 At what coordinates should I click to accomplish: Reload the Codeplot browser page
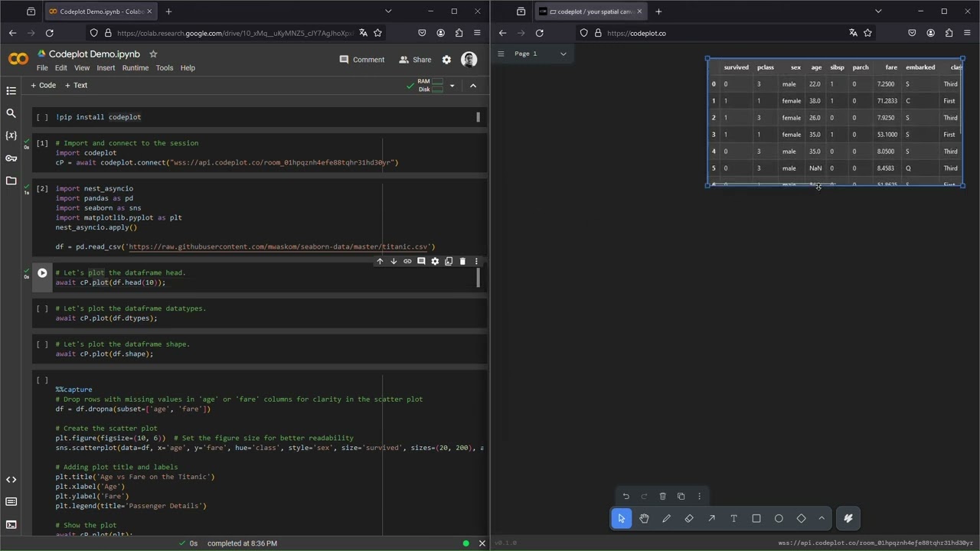[539, 33]
